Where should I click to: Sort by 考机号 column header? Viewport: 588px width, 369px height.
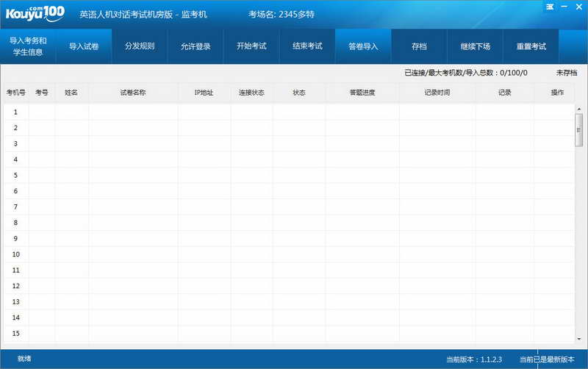16,93
